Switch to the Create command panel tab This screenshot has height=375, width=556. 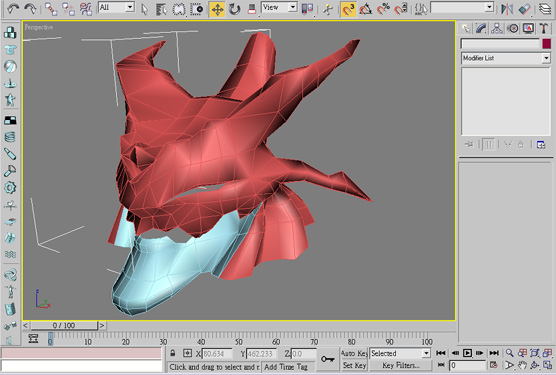pyautogui.click(x=466, y=28)
